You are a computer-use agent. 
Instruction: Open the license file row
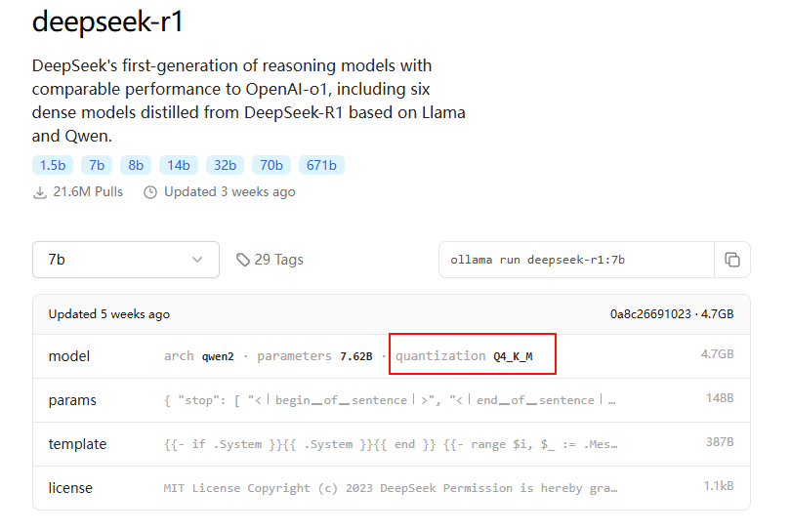pos(70,487)
